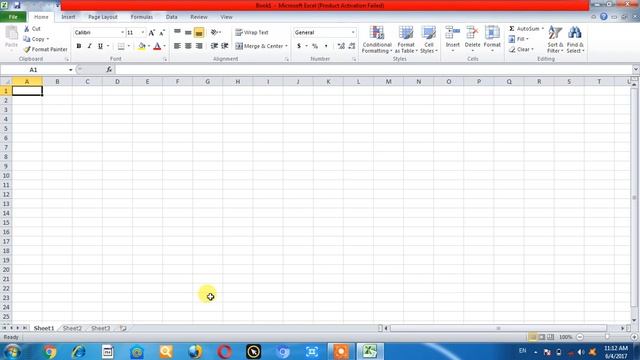Click the Decrease Decimal icon
Viewport: 640px width, 360px height.
[352, 46]
